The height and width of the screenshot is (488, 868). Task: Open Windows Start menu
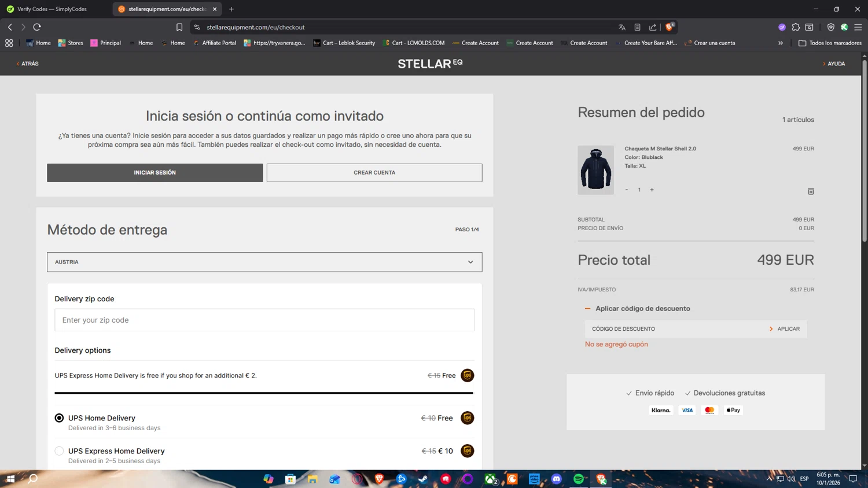(x=10, y=479)
